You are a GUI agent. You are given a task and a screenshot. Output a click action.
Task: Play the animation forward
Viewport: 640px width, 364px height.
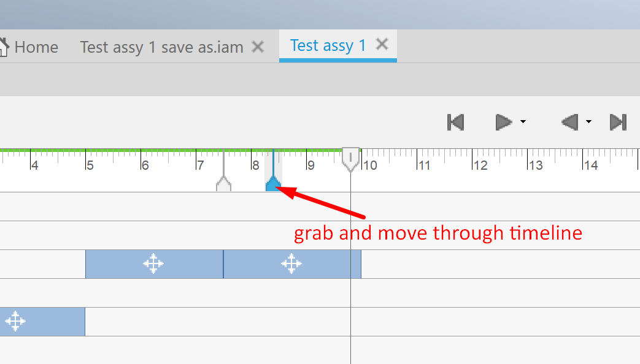[503, 122]
